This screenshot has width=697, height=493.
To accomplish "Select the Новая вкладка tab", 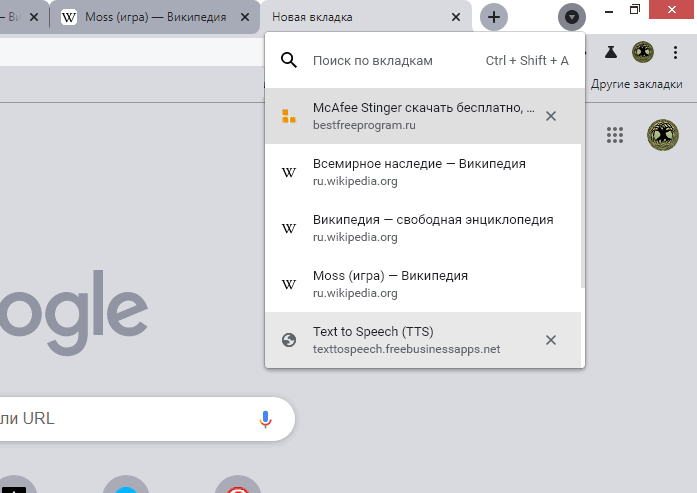I will tap(365, 17).
